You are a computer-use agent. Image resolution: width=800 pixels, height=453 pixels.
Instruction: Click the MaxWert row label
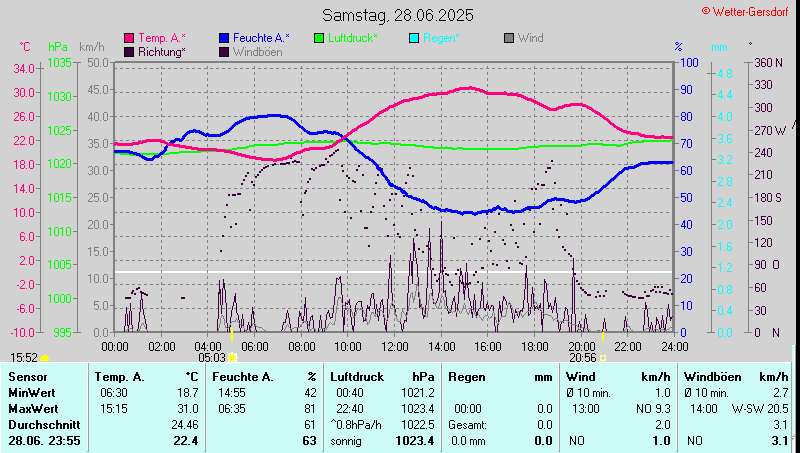pos(33,409)
